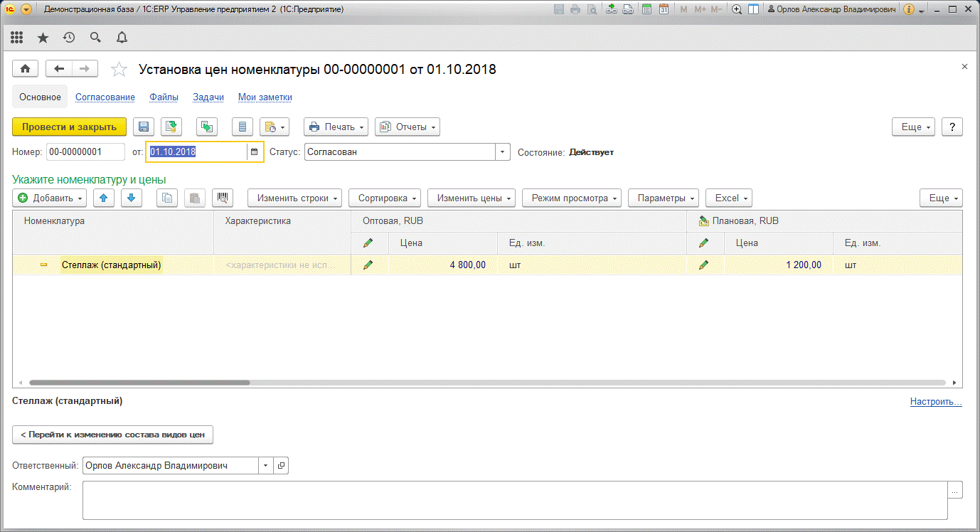The height and width of the screenshot is (532, 980).
Task: Expand the Сортировка menu
Action: 385,198
